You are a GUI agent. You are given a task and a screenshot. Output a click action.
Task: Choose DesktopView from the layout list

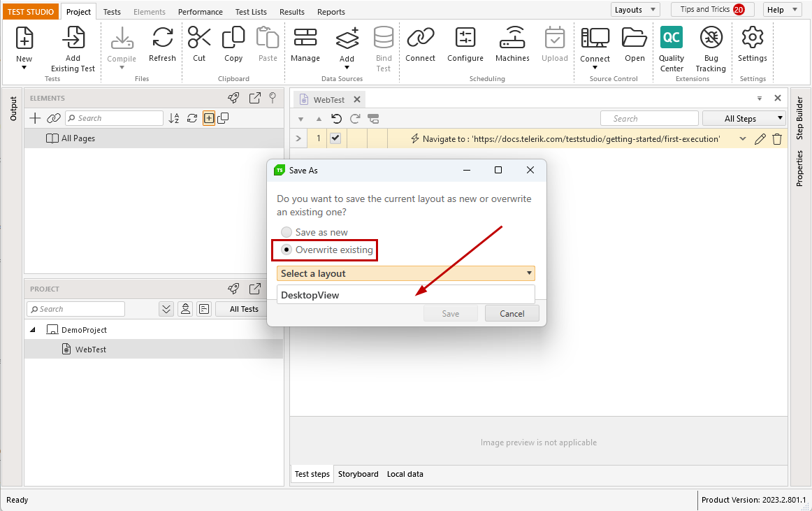coord(406,295)
